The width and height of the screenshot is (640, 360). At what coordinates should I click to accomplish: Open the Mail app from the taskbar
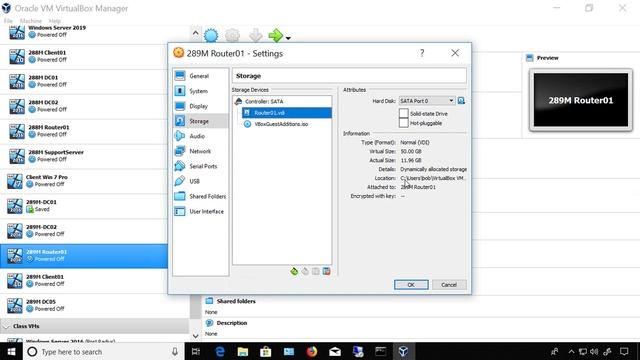(335, 351)
